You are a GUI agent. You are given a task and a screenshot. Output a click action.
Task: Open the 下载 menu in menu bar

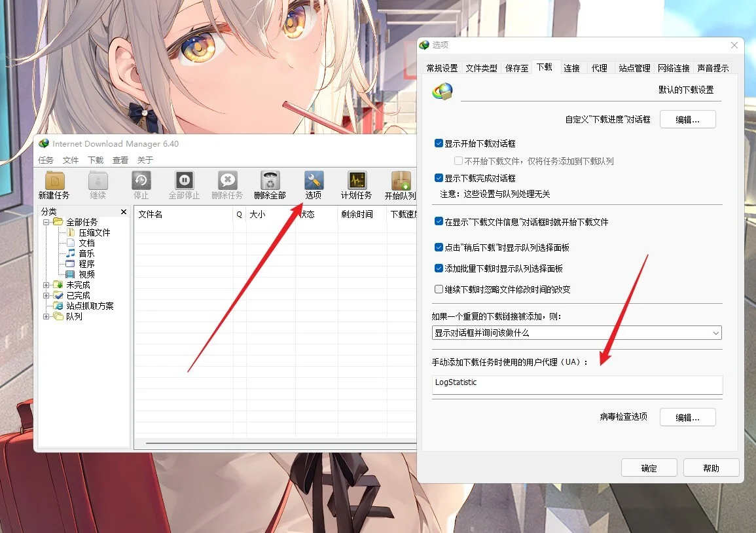coord(96,160)
